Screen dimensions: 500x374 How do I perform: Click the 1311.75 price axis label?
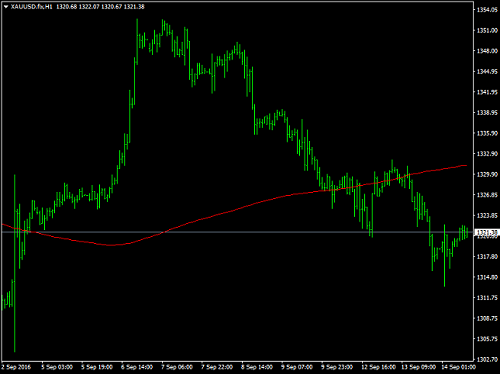coord(487,298)
